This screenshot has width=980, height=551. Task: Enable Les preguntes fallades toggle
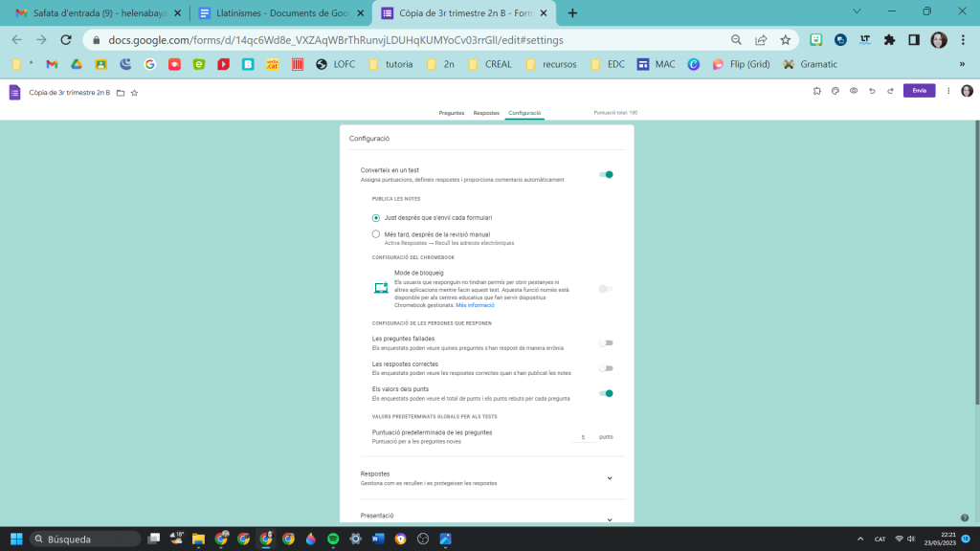[605, 342]
